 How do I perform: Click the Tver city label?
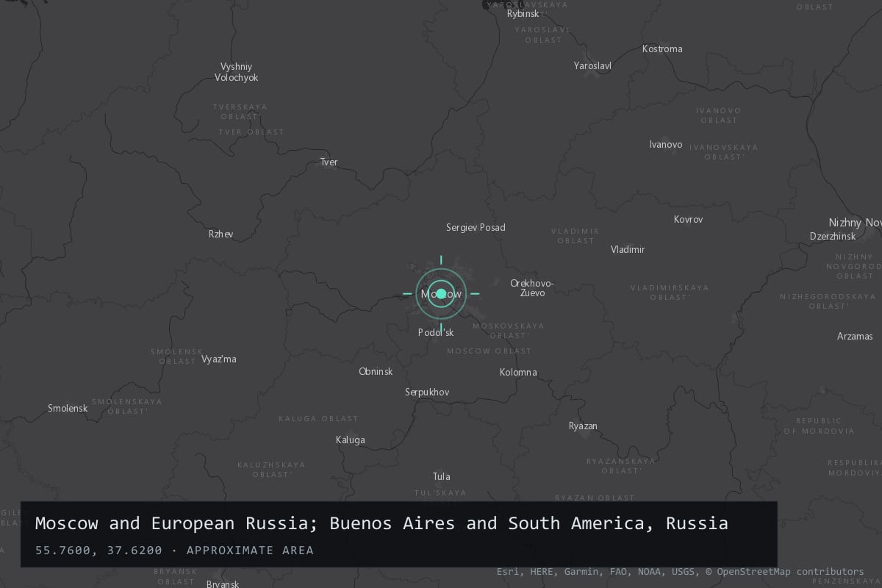329,162
